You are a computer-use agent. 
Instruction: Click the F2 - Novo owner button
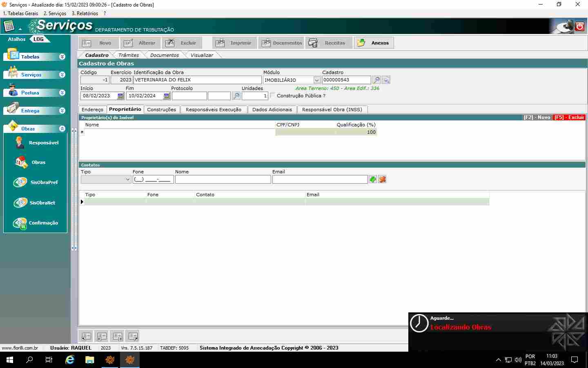pyautogui.click(x=537, y=117)
